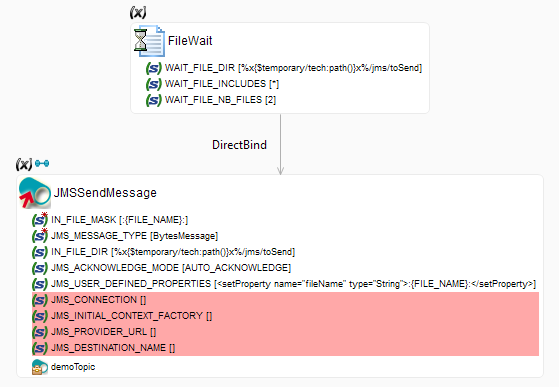The width and height of the screenshot is (559, 387).
Task: Select JMS_MESSAGE_TYPE [BytesMessage] parameter text
Action: 134,236
